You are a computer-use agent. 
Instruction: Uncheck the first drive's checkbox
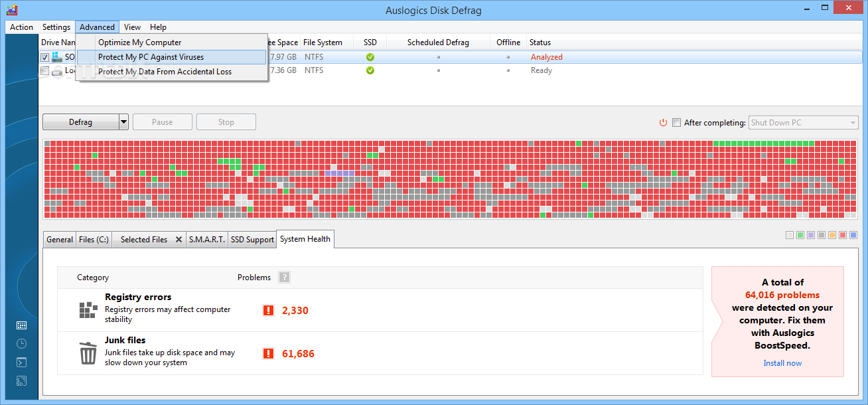[44, 57]
